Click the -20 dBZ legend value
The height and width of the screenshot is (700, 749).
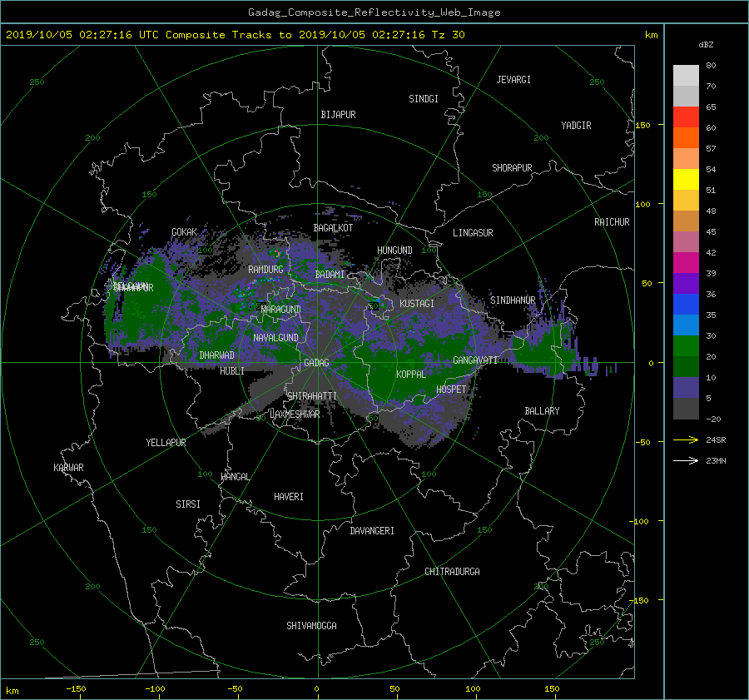[x=713, y=419]
